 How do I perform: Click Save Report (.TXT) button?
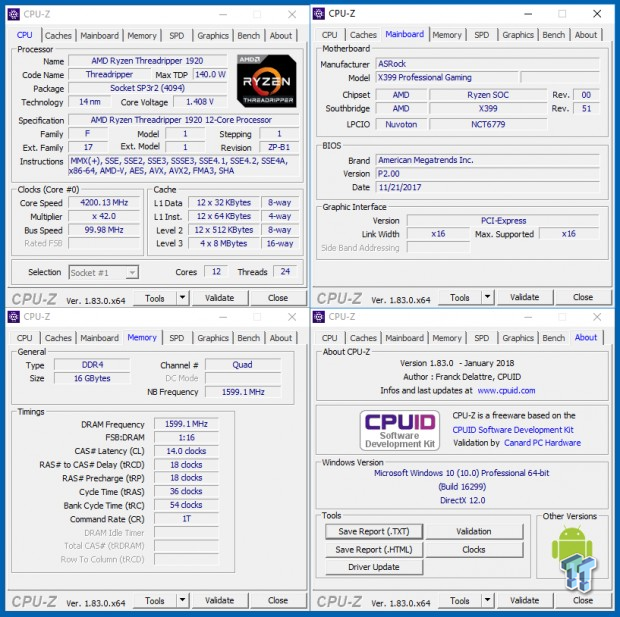pos(374,532)
